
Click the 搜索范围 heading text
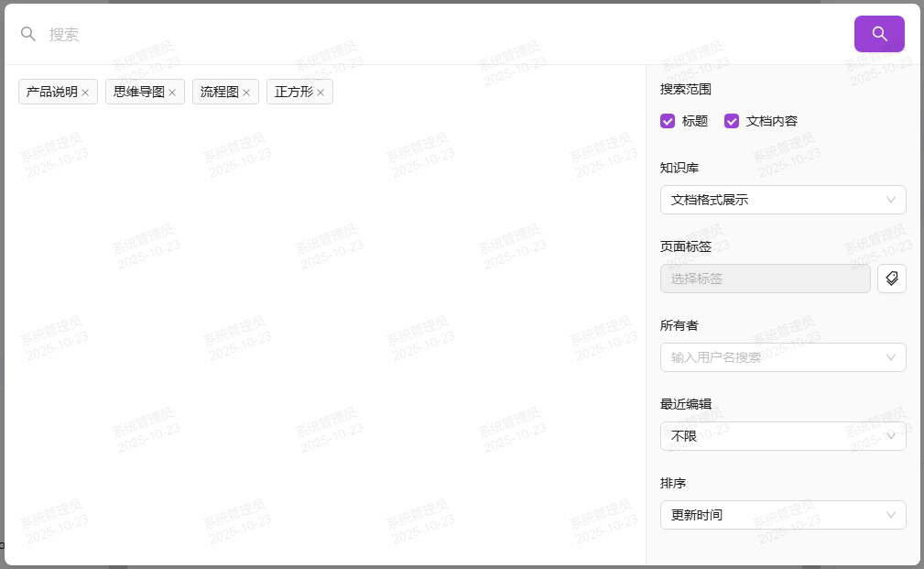[x=685, y=89]
